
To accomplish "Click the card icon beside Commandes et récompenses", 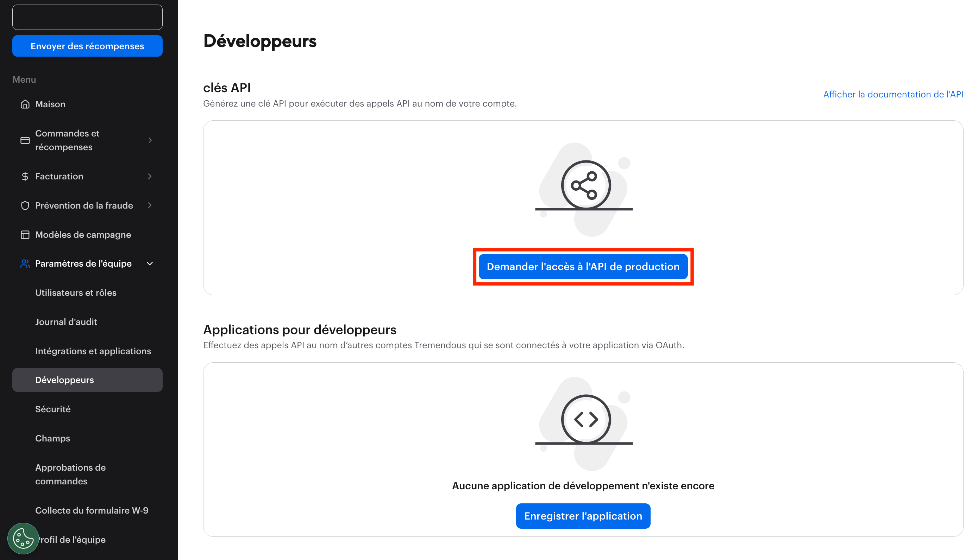I will (25, 140).
